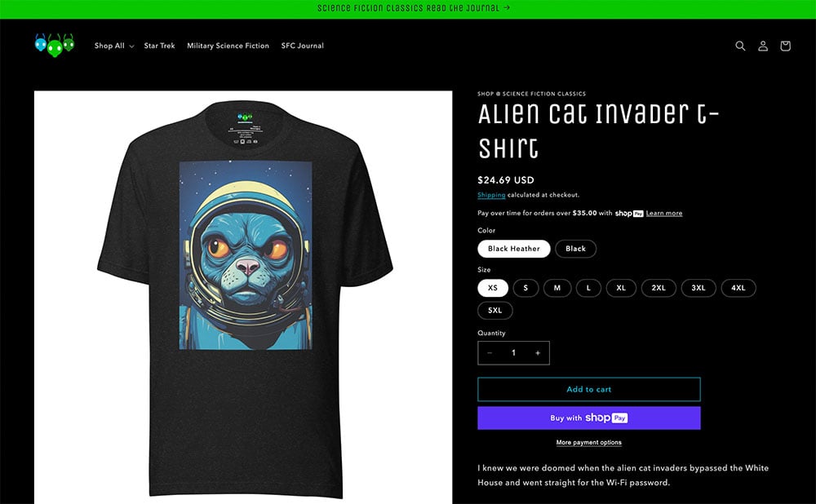Screen dimensions: 816x504
Task: Open the SFC Journal page
Action: tap(303, 46)
